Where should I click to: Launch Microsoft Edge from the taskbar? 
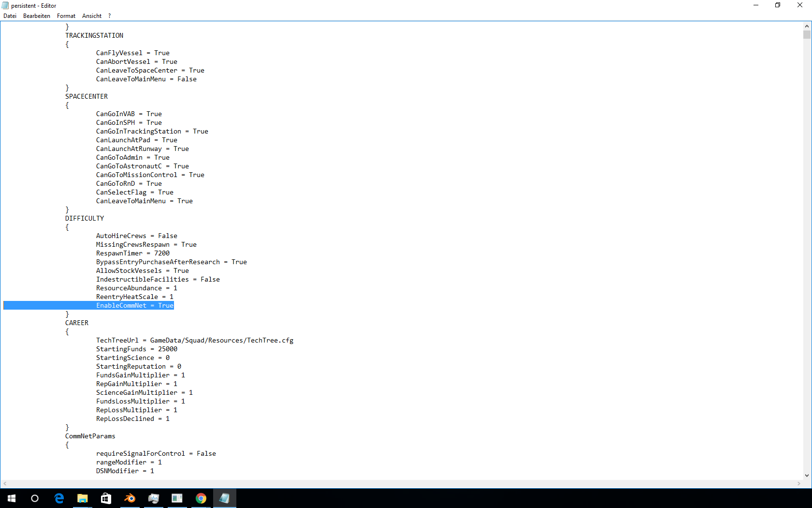click(x=59, y=498)
